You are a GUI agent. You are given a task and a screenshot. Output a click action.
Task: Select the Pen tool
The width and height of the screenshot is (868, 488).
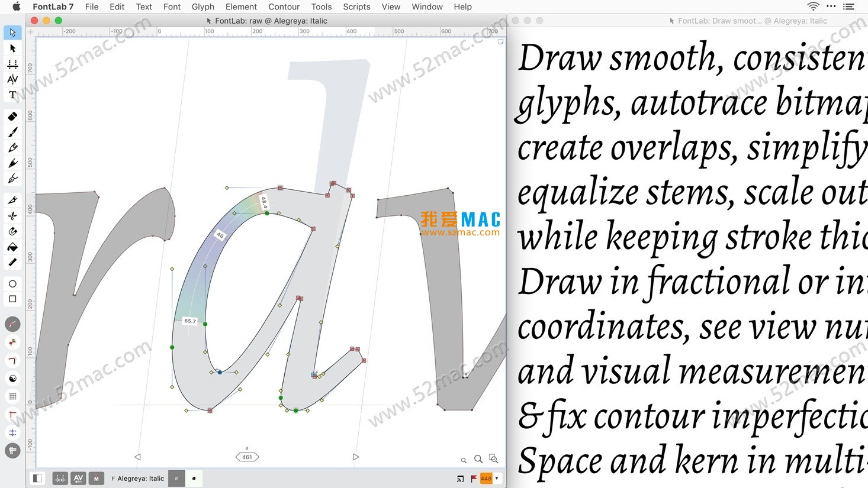pos(12,178)
